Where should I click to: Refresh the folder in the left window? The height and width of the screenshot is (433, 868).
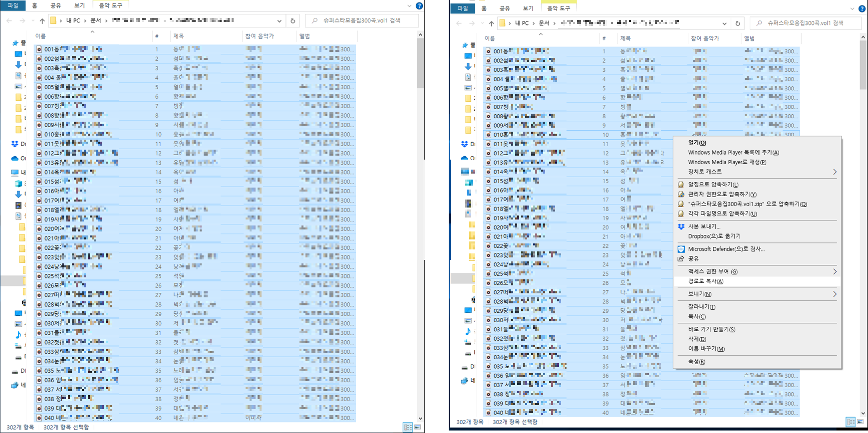[x=293, y=21]
